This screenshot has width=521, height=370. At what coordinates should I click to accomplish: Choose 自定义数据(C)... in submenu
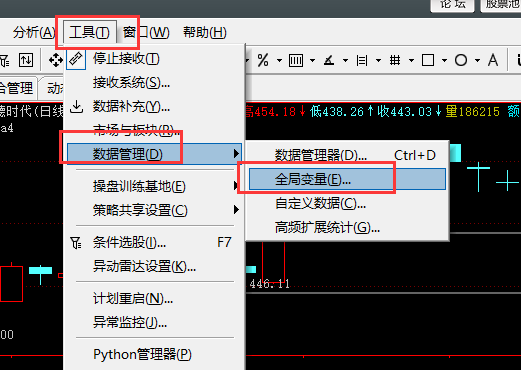(x=347, y=203)
